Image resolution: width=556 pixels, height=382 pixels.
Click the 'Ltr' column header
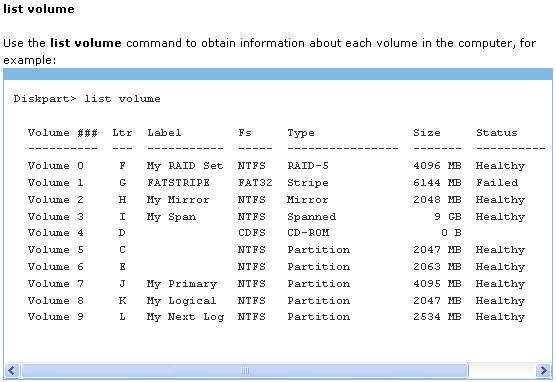point(122,133)
